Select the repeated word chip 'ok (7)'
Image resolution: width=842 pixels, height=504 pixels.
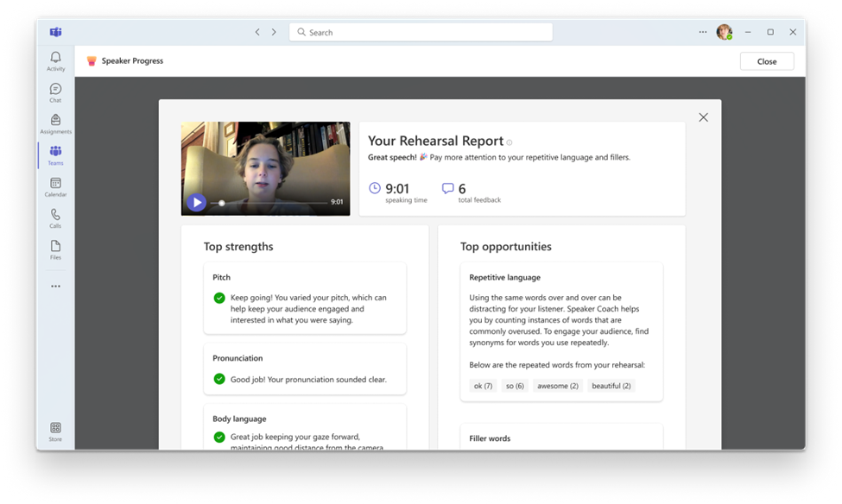[x=483, y=386]
